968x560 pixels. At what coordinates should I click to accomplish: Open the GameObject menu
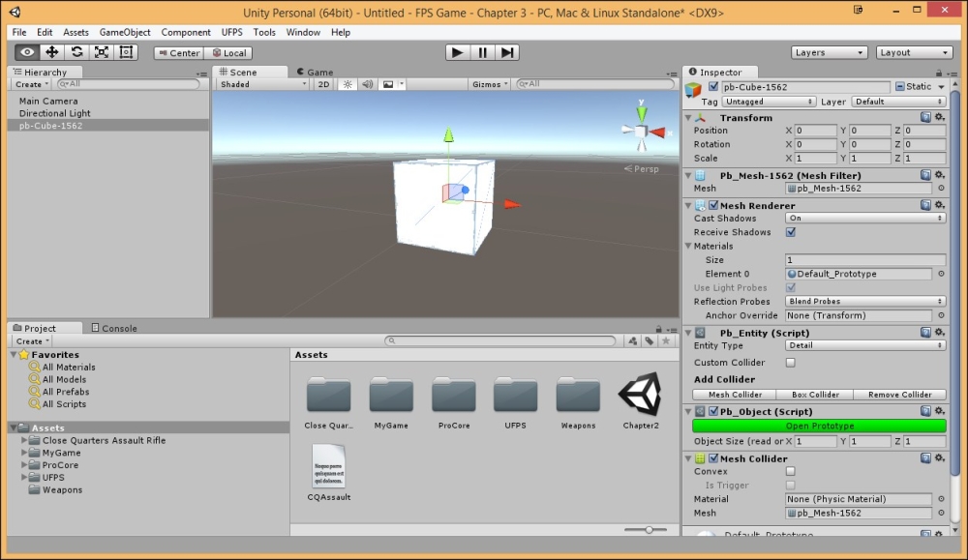click(124, 32)
